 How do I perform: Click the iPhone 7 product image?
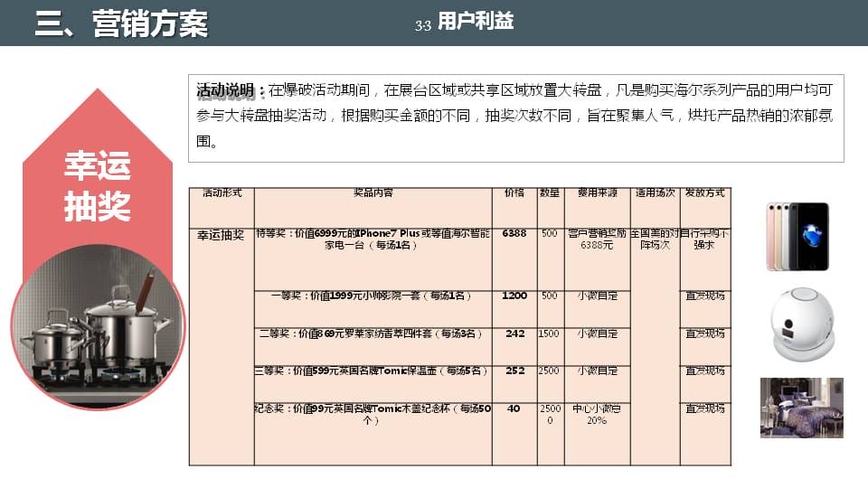(x=797, y=236)
